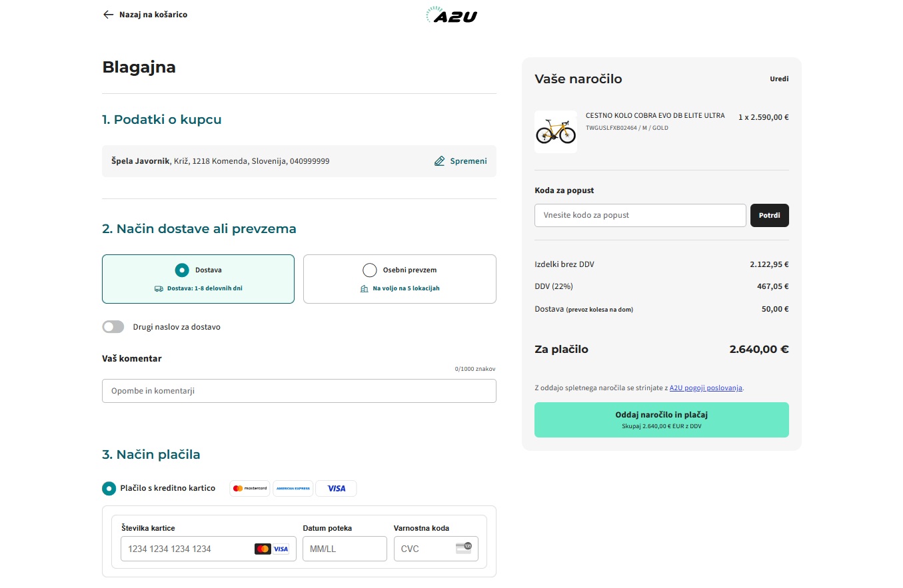Click the back arrow icon to the cart
903x588 pixels.
[108, 15]
